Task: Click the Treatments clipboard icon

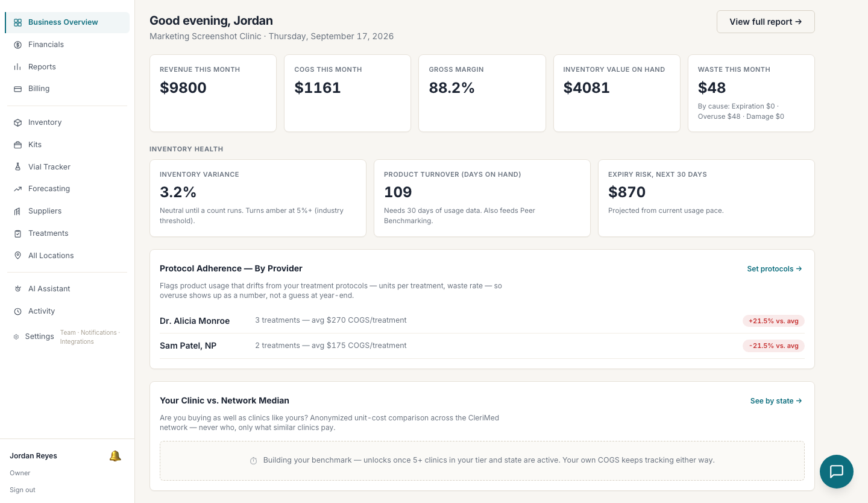Action: 17,233
